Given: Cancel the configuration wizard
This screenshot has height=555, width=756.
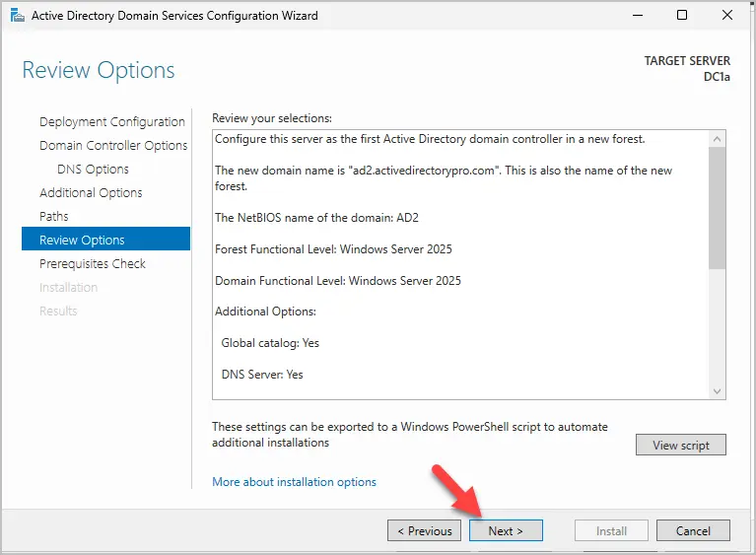Looking at the screenshot, I should click(x=693, y=530).
